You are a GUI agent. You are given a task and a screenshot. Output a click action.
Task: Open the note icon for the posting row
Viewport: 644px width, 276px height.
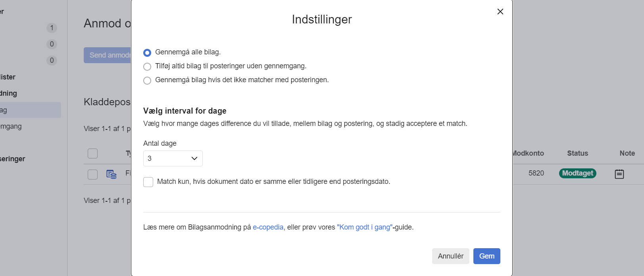[x=619, y=174]
